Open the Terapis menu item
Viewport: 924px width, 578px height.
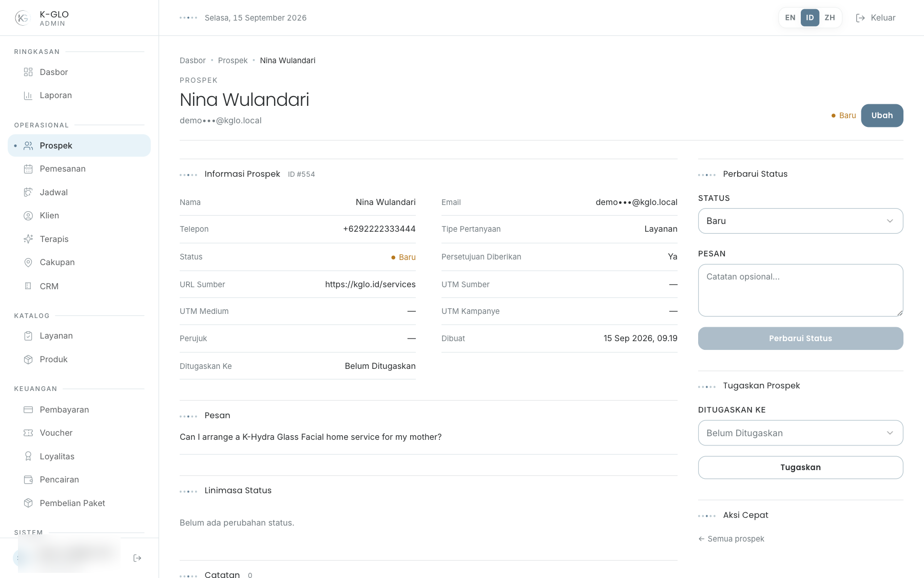pyautogui.click(x=79, y=239)
